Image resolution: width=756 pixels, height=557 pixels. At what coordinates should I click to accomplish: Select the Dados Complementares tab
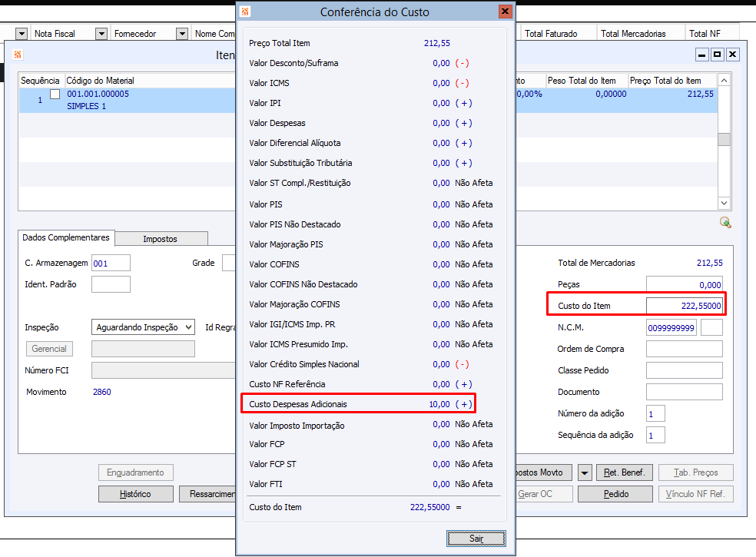[66, 237]
